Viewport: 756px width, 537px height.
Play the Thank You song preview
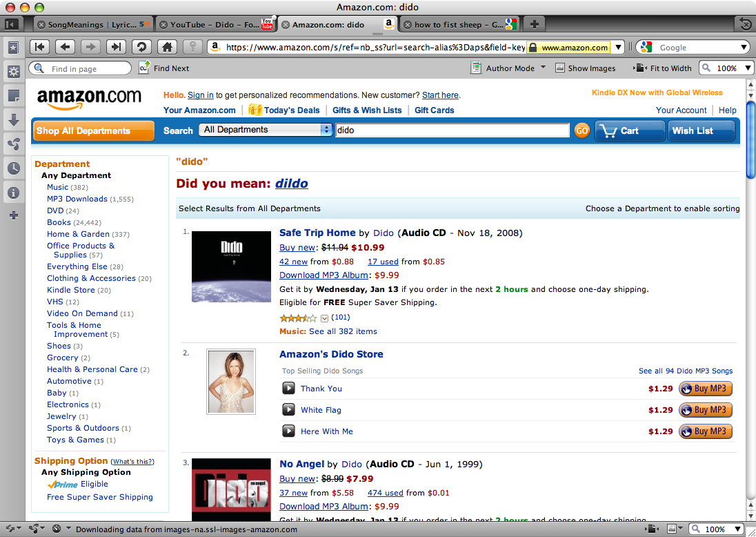click(288, 388)
